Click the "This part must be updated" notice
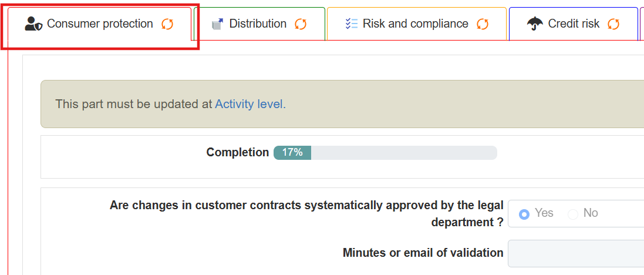This screenshot has width=644, height=275. point(134,105)
